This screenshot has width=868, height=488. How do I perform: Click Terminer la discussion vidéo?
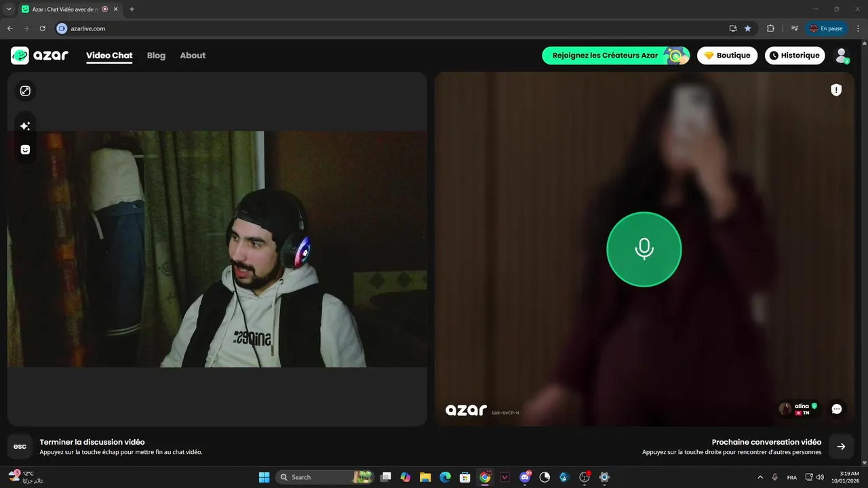92,442
